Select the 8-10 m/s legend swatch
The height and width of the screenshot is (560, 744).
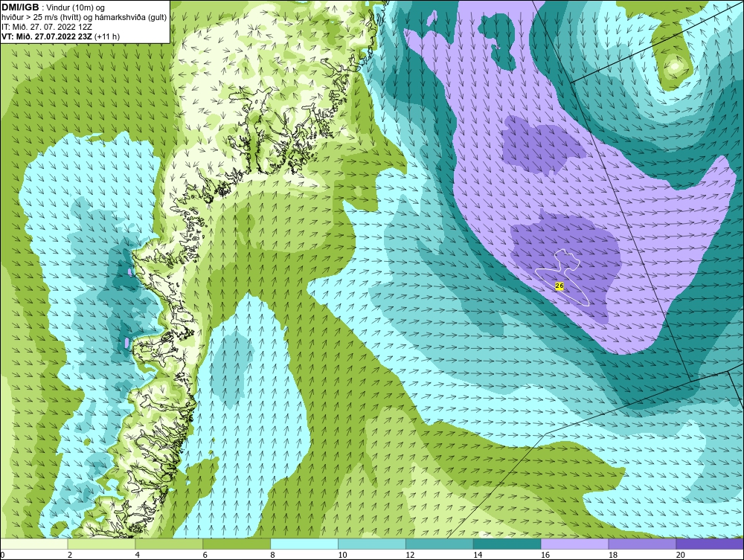point(304,544)
